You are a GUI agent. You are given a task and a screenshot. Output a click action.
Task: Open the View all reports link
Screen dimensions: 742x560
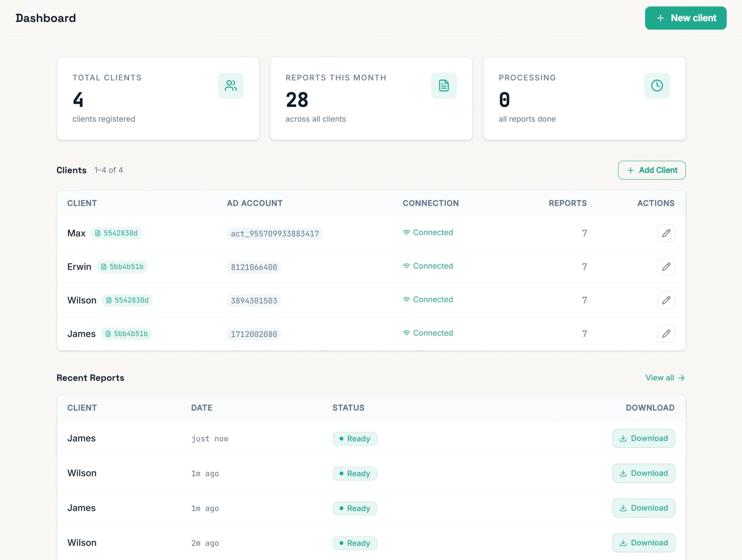click(x=665, y=378)
